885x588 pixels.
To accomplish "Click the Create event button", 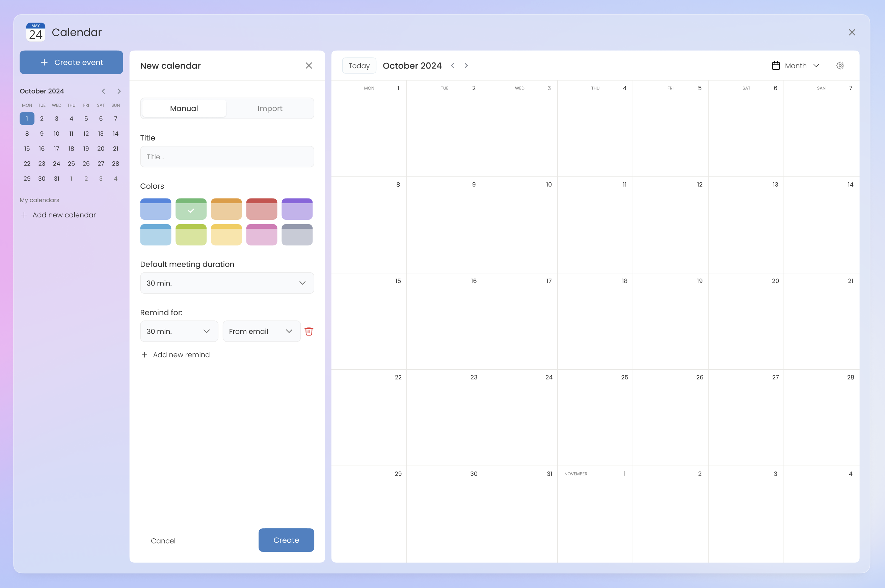I will [x=71, y=62].
